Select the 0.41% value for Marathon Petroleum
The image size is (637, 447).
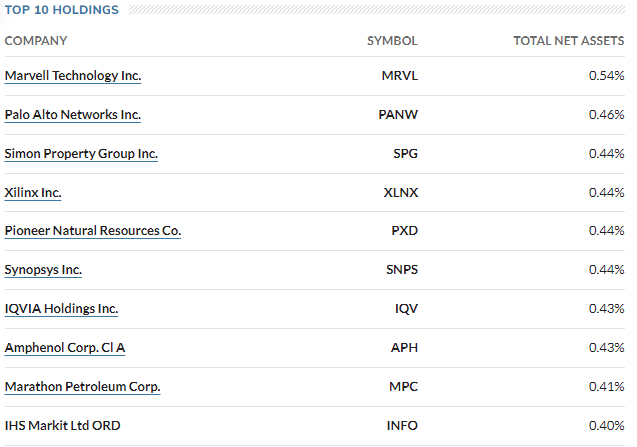(x=606, y=386)
